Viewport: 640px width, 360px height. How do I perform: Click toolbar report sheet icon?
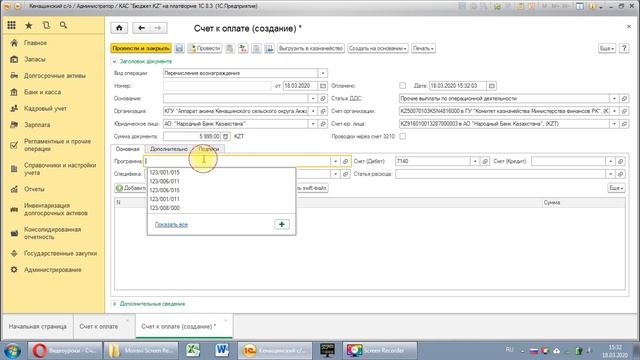point(256,48)
